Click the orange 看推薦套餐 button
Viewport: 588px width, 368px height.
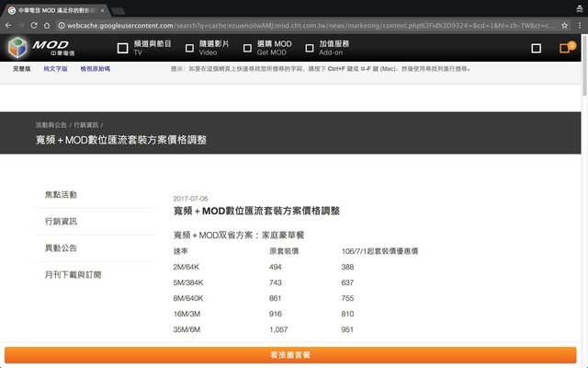(x=290, y=355)
